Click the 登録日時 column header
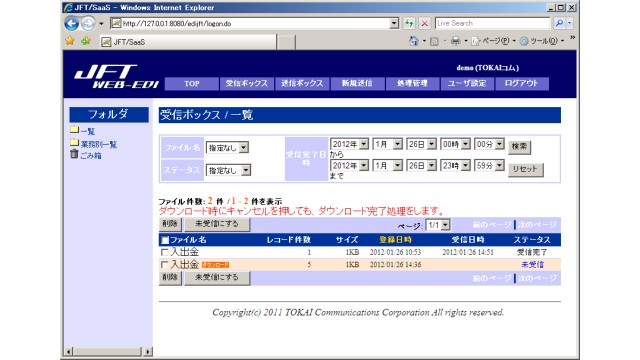Screen dimensions: 640x360 click(x=395, y=240)
